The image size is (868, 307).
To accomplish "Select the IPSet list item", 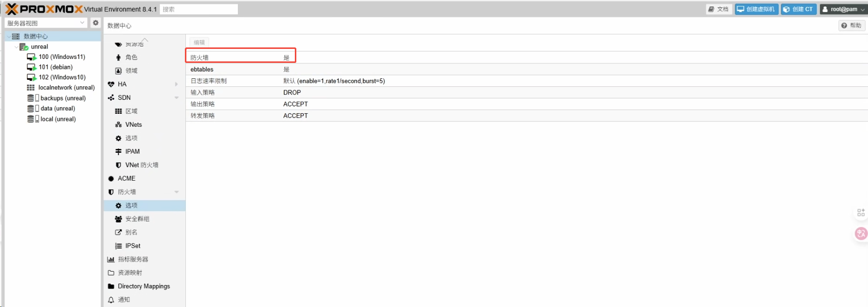I will pyautogui.click(x=132, y=246).
